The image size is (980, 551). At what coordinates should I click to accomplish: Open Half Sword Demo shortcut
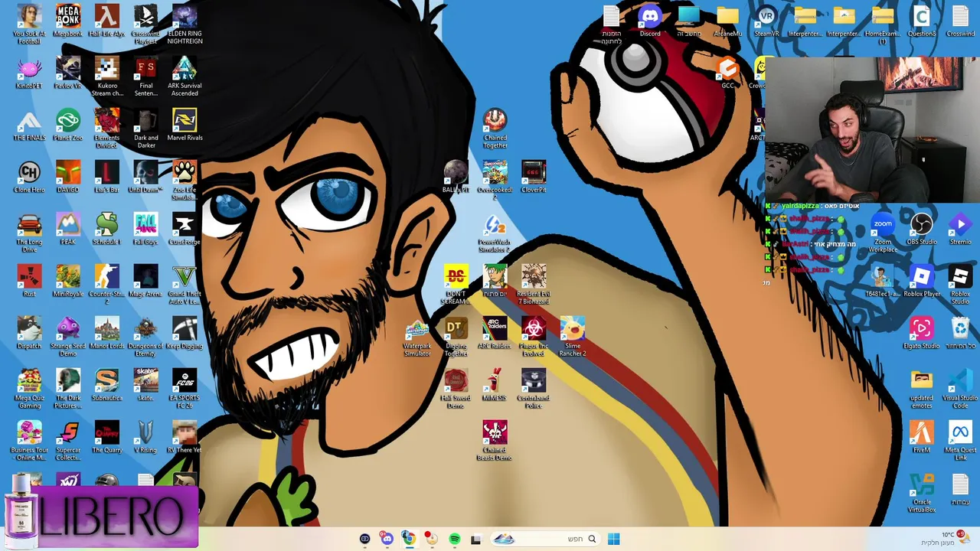(x=456, y=388)
